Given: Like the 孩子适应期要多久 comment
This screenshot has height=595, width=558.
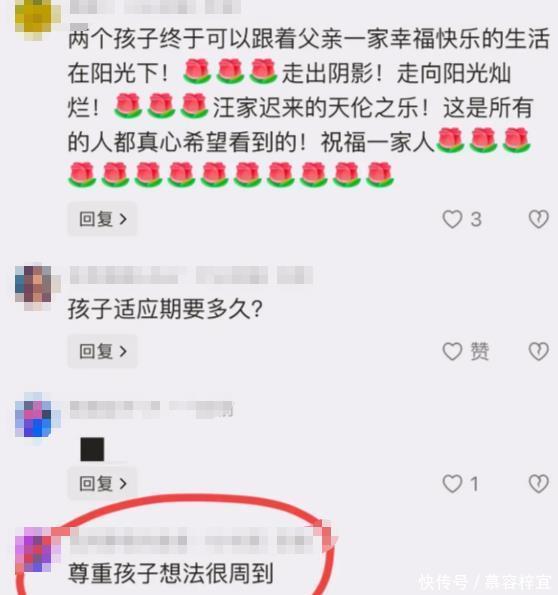Looking at the screenshot, I should (x=452, y=351).
